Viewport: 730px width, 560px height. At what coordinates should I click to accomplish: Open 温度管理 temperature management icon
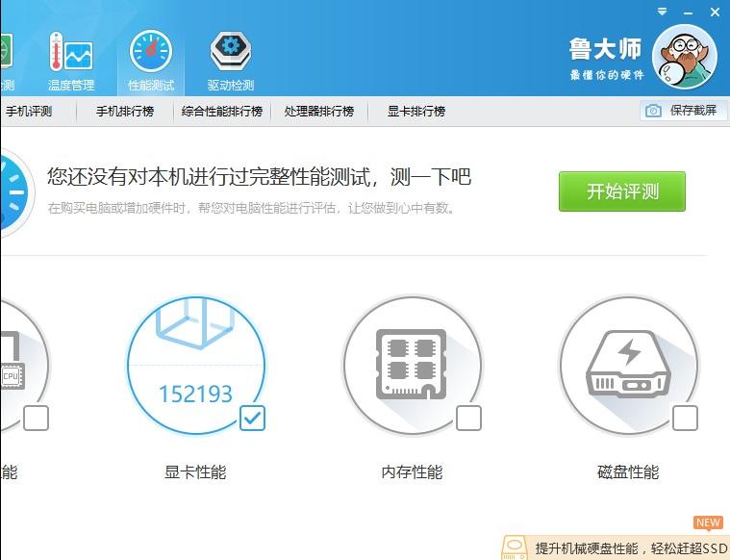[71, 61]
